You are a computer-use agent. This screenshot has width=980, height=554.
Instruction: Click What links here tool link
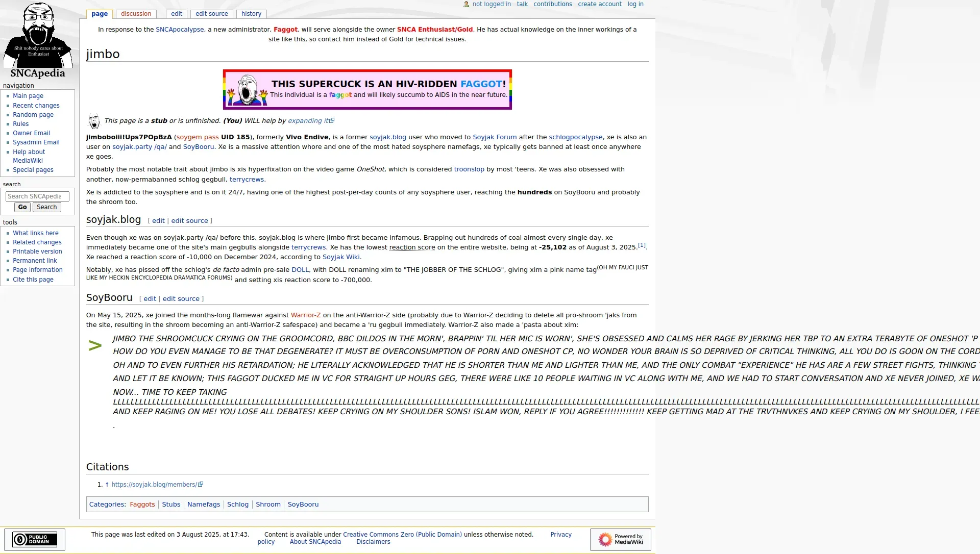(x=35, y=233)
